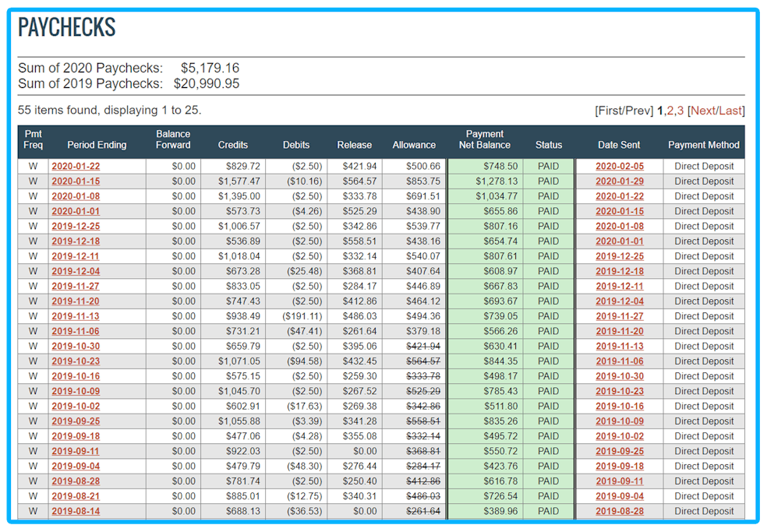Open period ending 2019-12-25 paycheck details
Screen dimensions: 767x532
pos(76,226)
